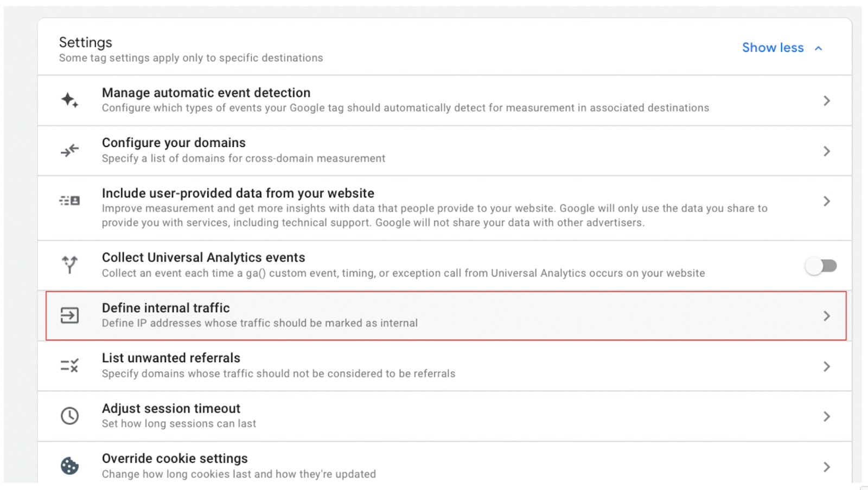Open the Adjust session timeout title
This screenshot has height=490, width=868.
[171, 409]
